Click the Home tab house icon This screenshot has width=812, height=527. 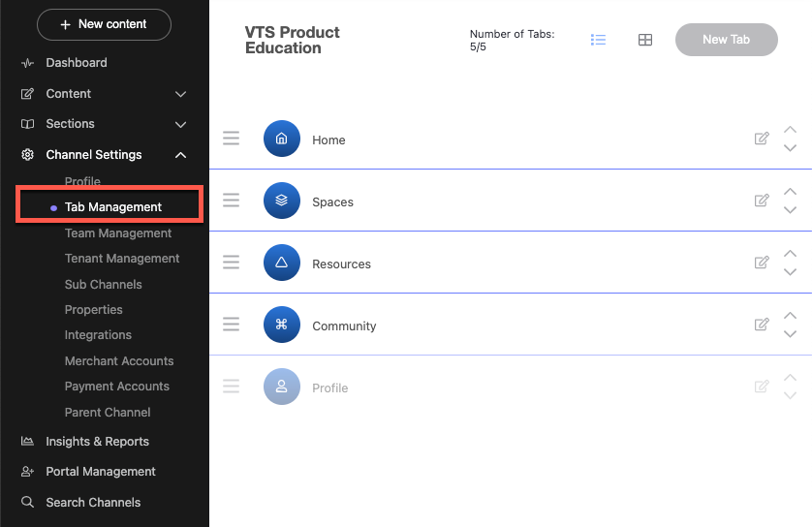pyautogui.click(x=282, y=139)
